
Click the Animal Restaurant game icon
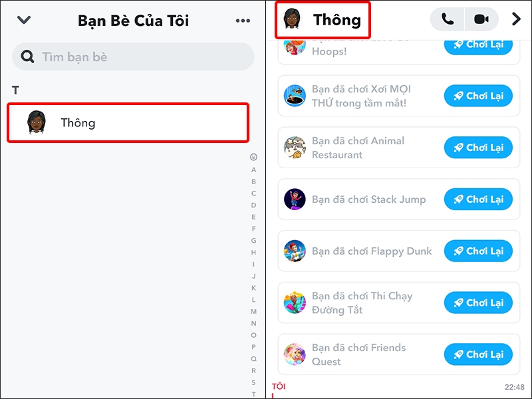point(295,148)
